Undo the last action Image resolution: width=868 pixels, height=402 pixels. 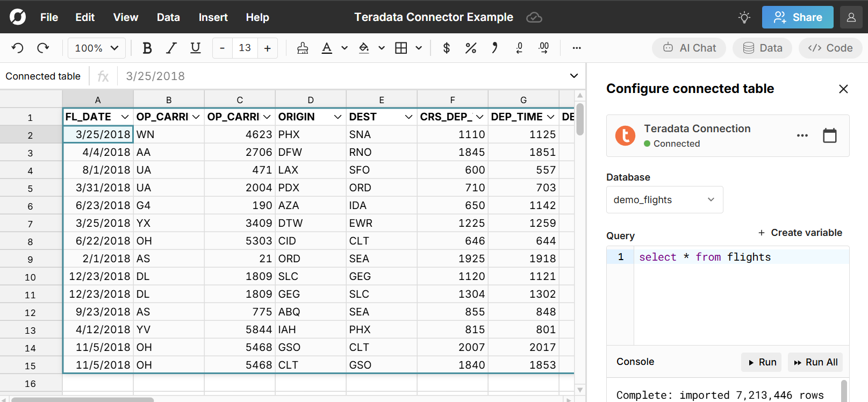18,48
